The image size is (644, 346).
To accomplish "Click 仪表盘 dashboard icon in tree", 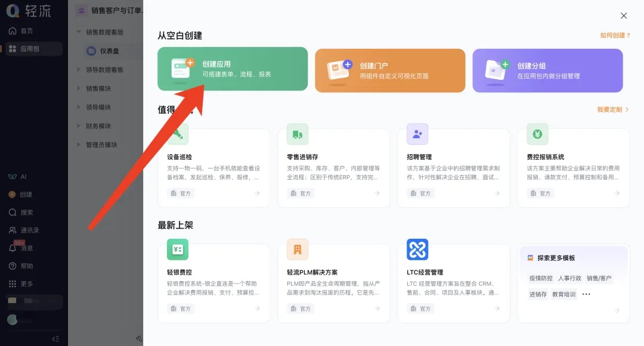I will click(x=91, y=51).
